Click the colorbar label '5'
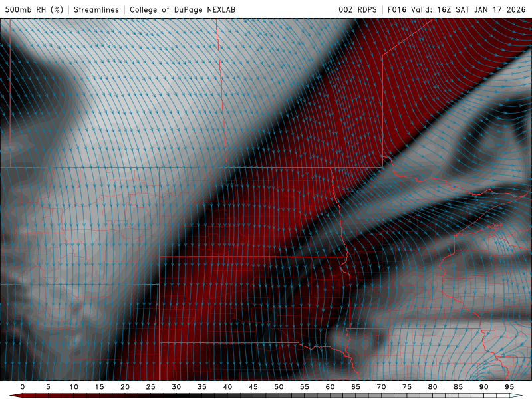532x399 pixels. (x=48, y=387)
